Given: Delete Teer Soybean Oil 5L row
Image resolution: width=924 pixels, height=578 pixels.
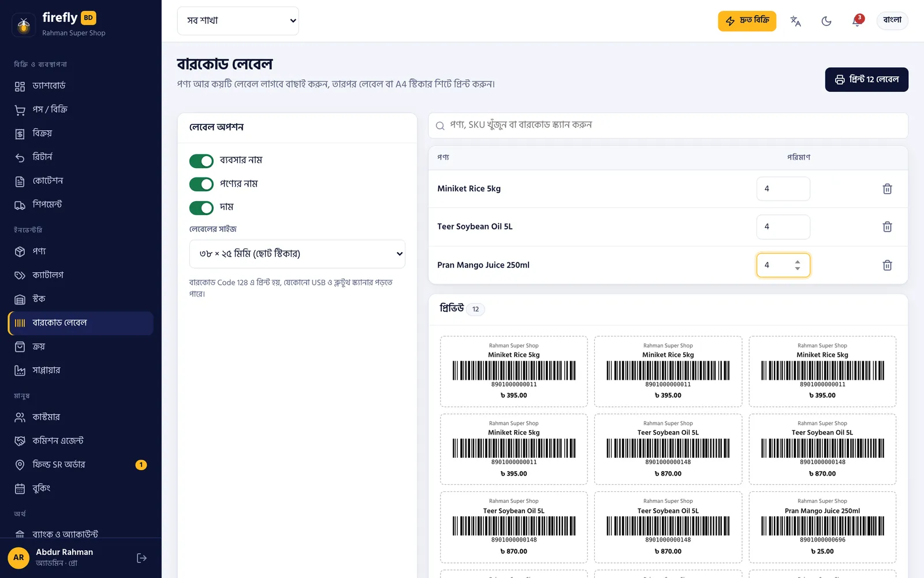Looking at the screenshot, I should click(x=887, y=227).
